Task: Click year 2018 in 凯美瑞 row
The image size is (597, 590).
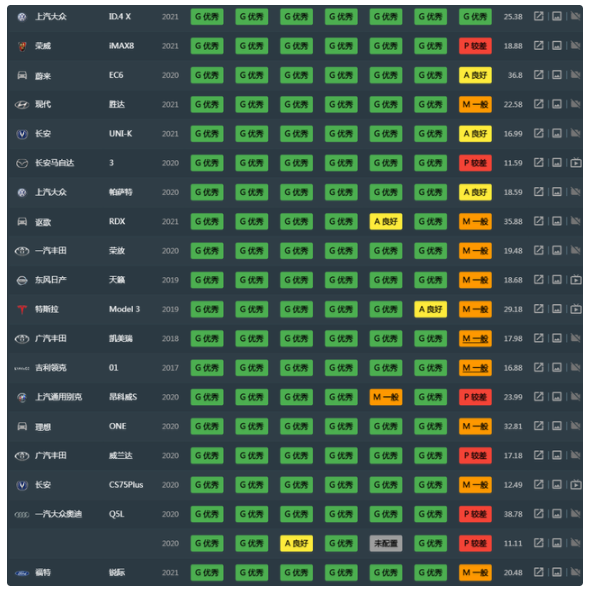Action: click(170, 338)
